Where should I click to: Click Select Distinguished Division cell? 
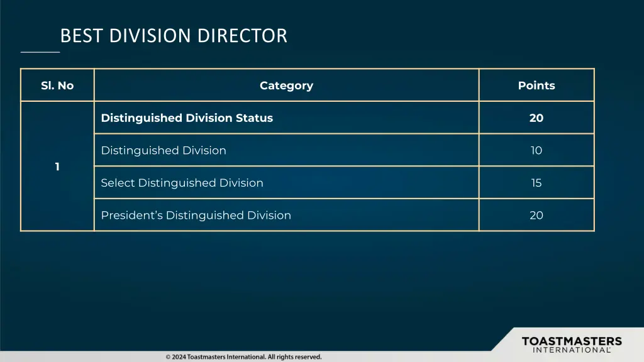[x=286, y=183]
